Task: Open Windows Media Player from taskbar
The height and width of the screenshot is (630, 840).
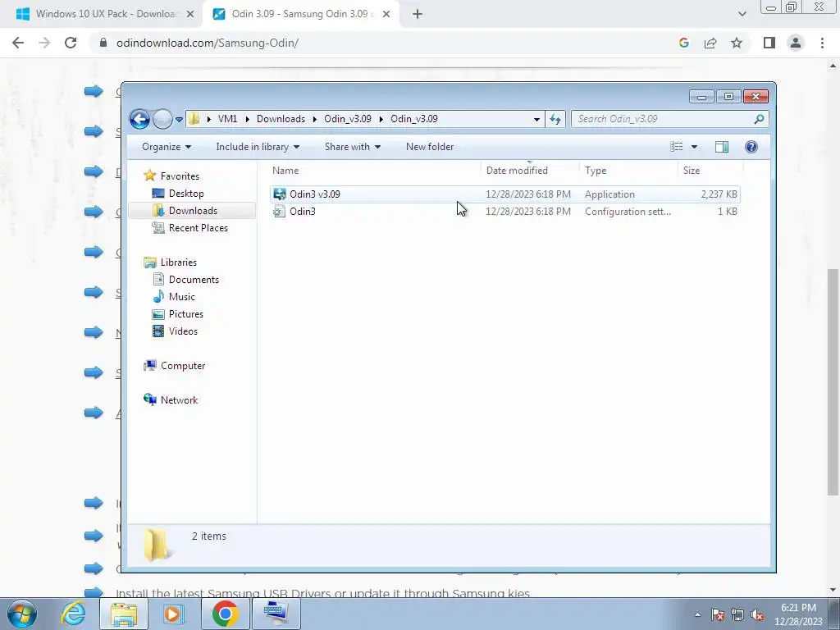Action: pyautogui.click(x=173, y=614)
